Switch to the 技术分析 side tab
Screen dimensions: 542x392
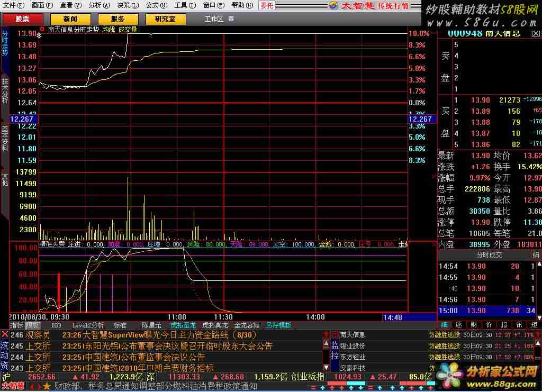[x=5, y=90]
